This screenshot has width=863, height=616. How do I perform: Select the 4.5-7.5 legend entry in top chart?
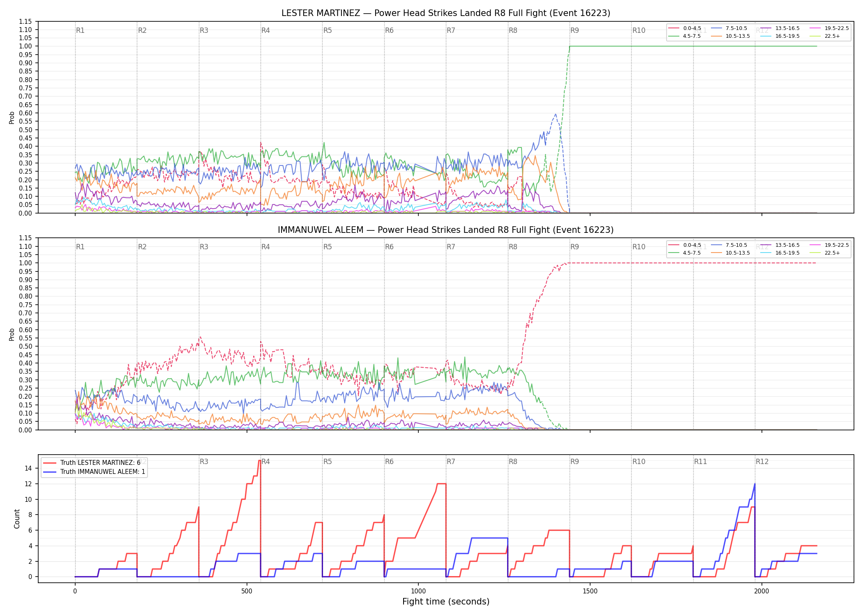[x=685, y=36]
